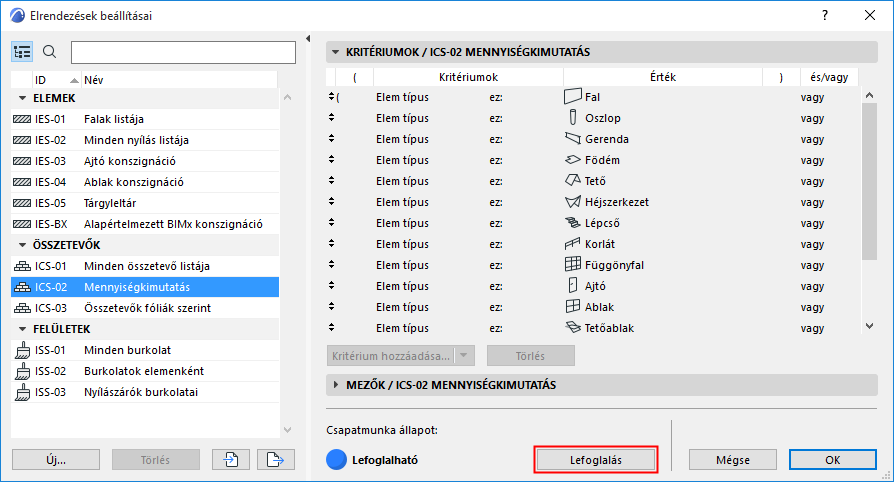Click the skylight icon next to Tetőablak
Viewport: 894px width, 482px height.
click(573, 327)
